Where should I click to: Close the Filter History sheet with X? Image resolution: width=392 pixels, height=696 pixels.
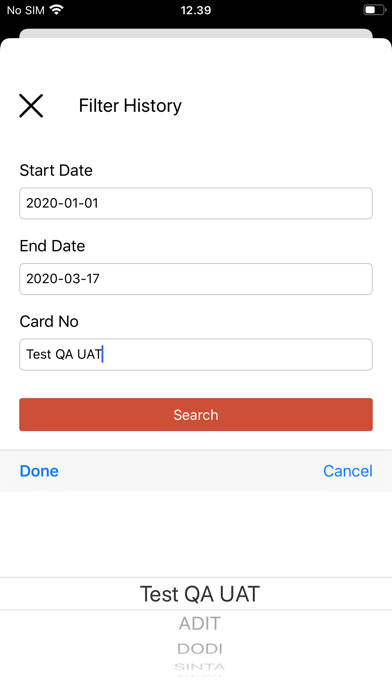point(31,106)
